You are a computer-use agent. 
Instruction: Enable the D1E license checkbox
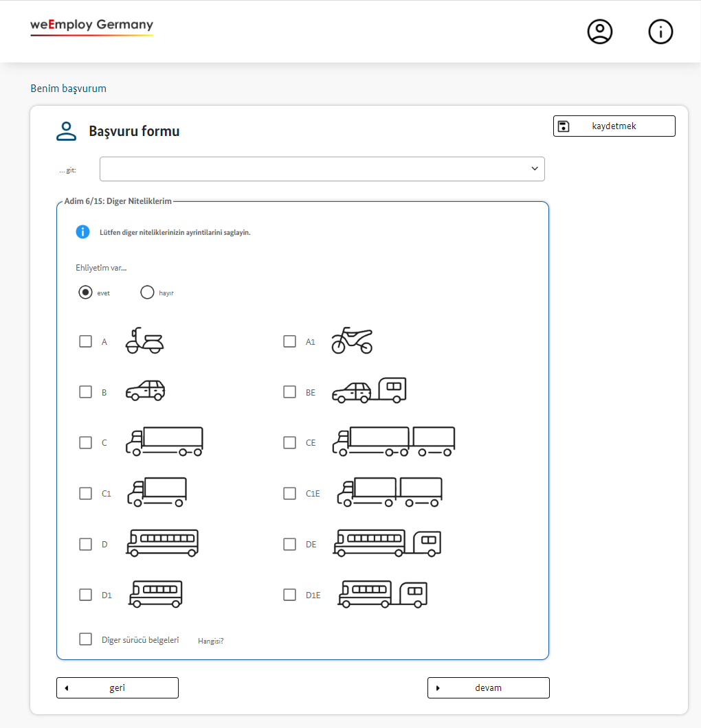pyautogui.click(x=289, y=595)
